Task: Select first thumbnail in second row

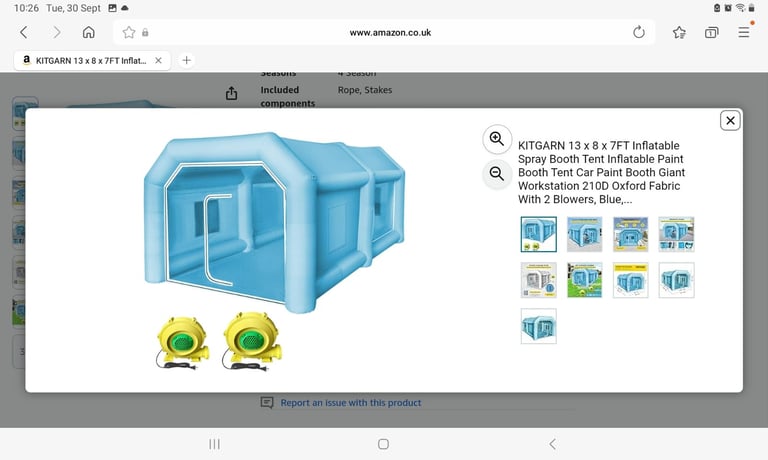Action: pos(538,280)
